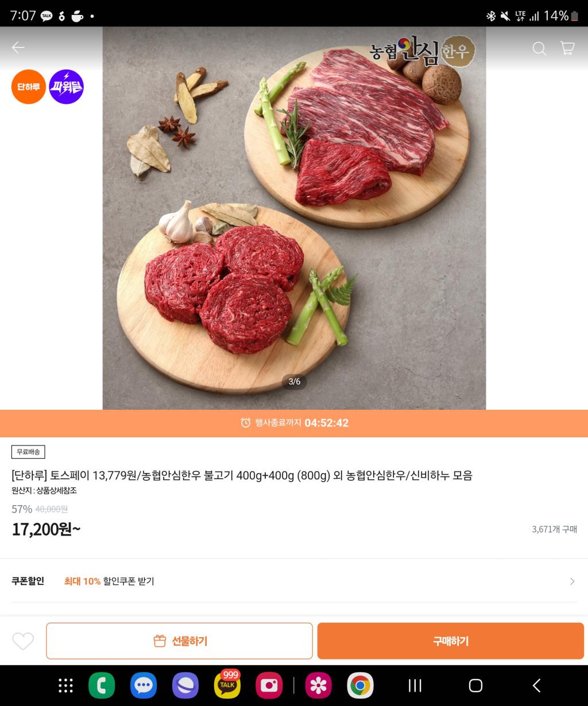This screenshot has height=706, width=588.
Task: Tap the 무료배송 free shipping tag
Action: coord(28,452)
